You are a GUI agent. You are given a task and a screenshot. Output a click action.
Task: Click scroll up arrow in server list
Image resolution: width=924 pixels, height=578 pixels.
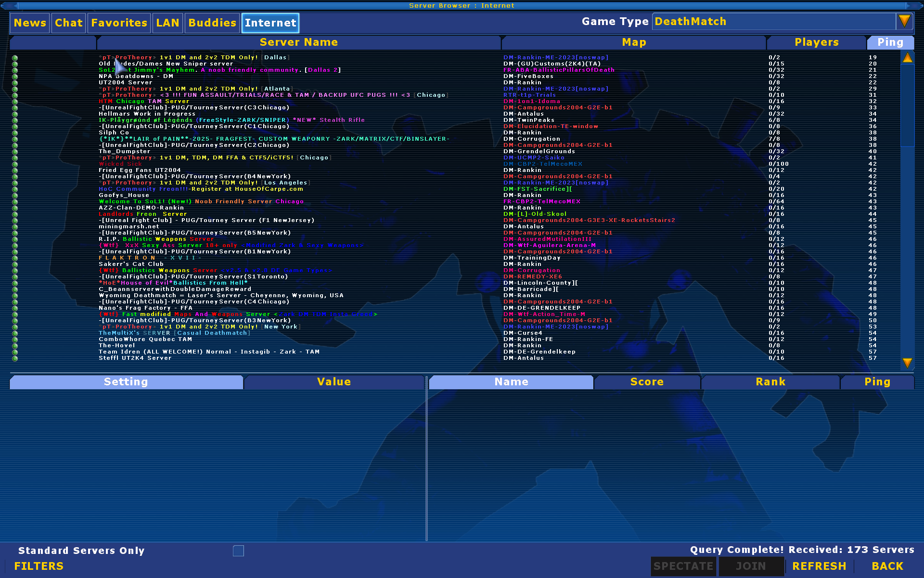(x=907, y=58)
